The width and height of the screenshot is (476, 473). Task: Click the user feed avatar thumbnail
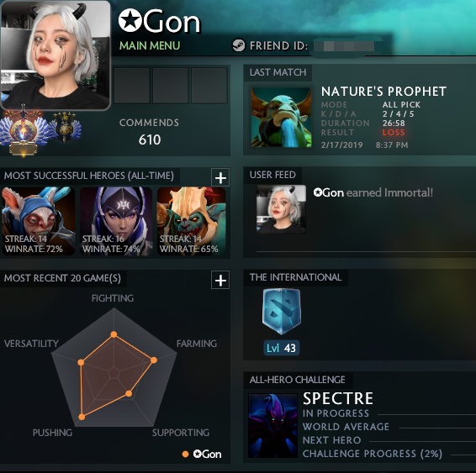tap(281, 209)
